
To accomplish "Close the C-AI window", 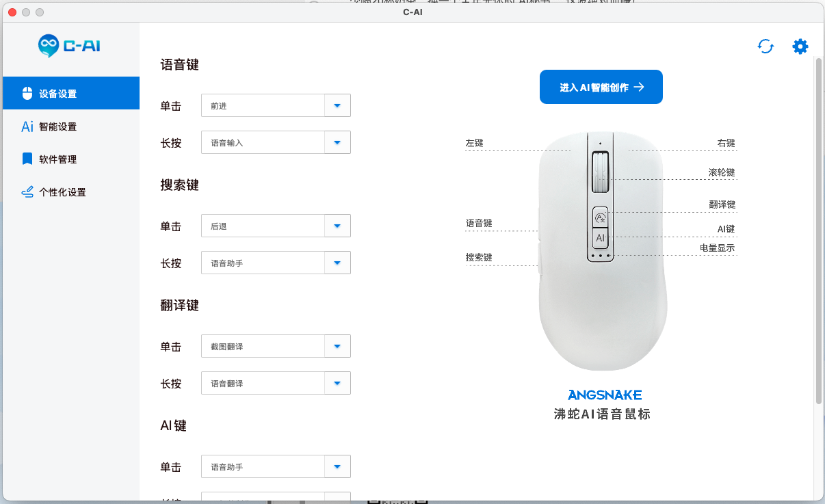I will [x=12, y=12].
